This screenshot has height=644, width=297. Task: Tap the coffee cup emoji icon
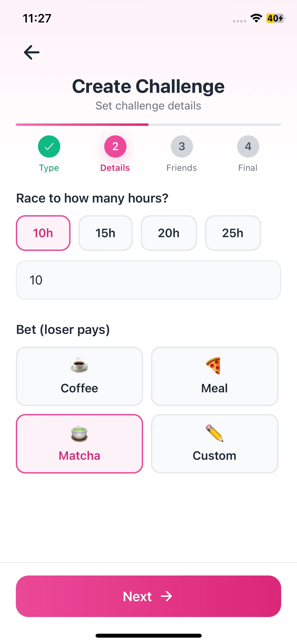tap(79, 365)
